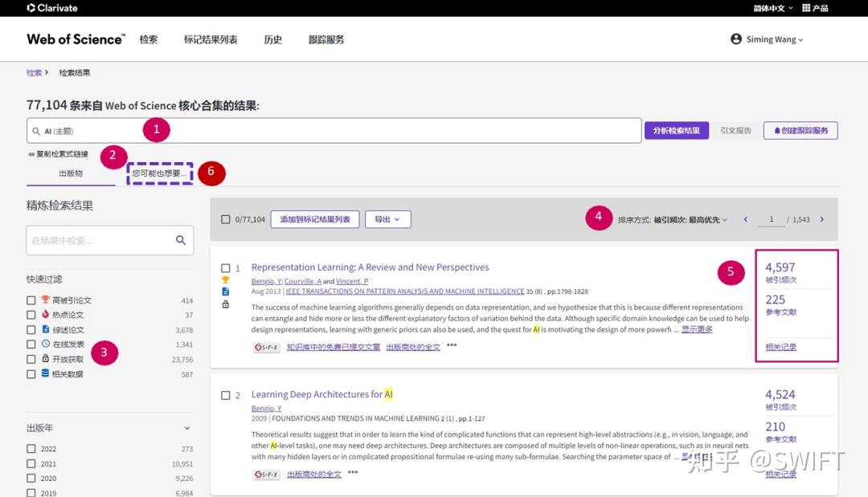Viewport: 868px width, 497px height.
Task: Click the flame icon beside 热点论文
Action: coord(44,314)
